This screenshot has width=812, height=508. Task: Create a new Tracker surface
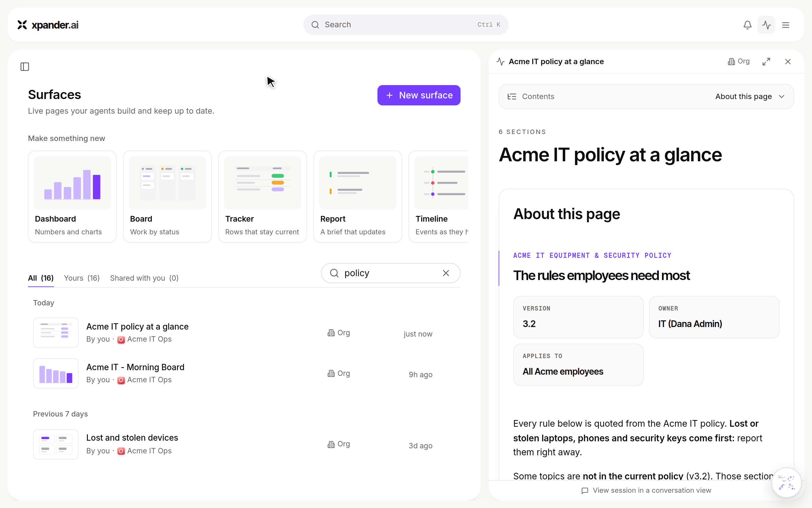pyautogui.click(x=262, y=197)
